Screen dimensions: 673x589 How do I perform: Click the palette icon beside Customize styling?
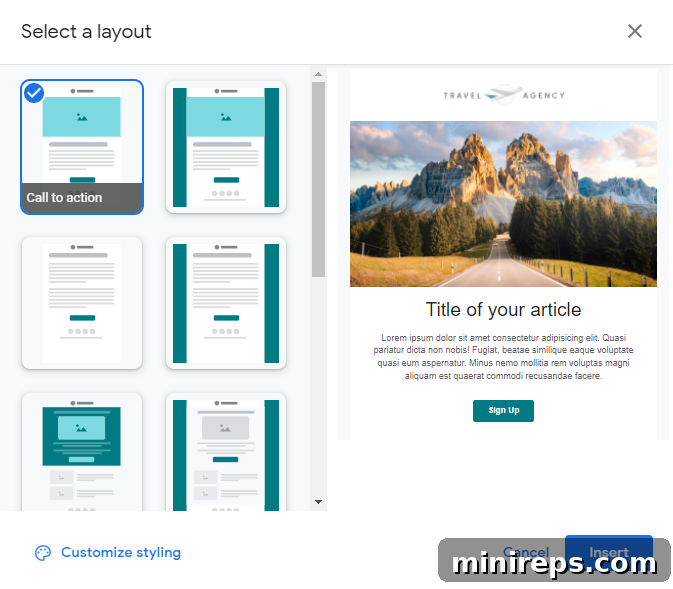(x=43, y=553)
